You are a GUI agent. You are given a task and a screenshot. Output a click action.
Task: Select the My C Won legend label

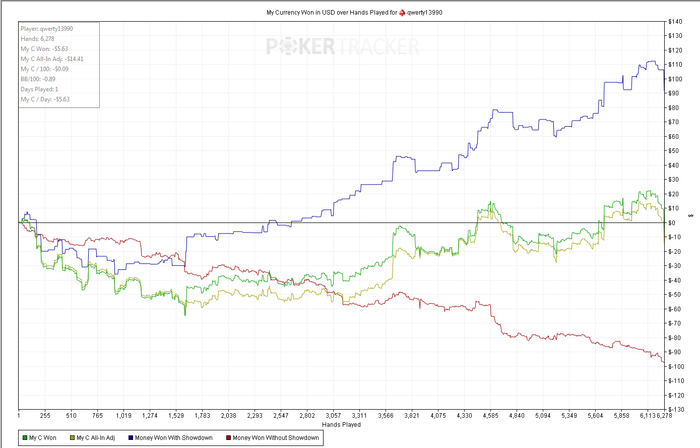click(x=43, y=438)
